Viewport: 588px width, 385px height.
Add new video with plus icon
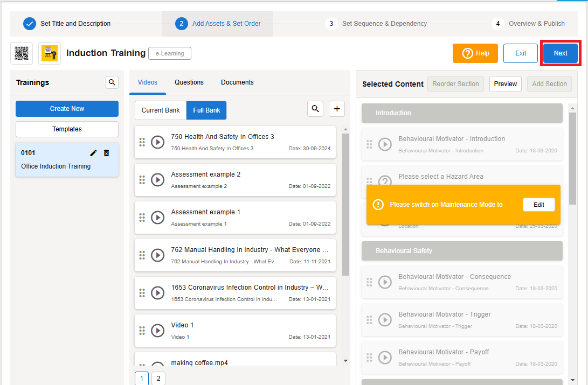337,109
